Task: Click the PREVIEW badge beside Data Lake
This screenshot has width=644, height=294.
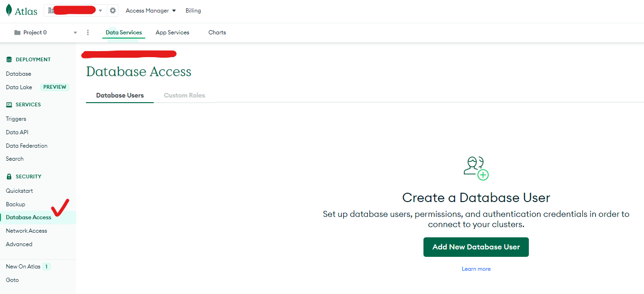Action: 55,87
